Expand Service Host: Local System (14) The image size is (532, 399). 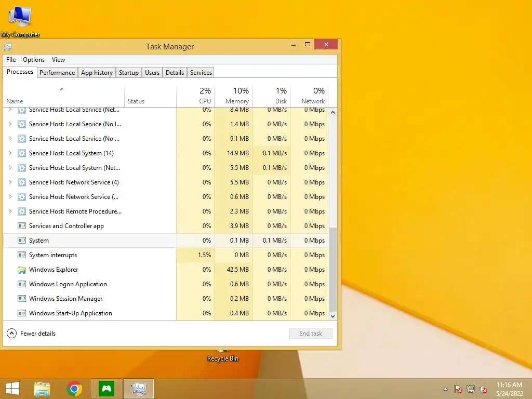click(10, 153)
